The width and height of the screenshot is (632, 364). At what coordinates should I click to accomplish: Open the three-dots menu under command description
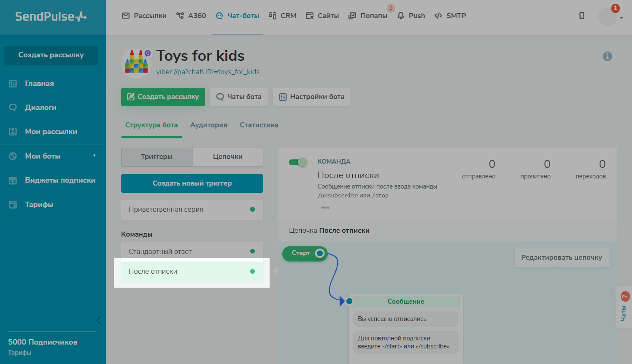325,208
